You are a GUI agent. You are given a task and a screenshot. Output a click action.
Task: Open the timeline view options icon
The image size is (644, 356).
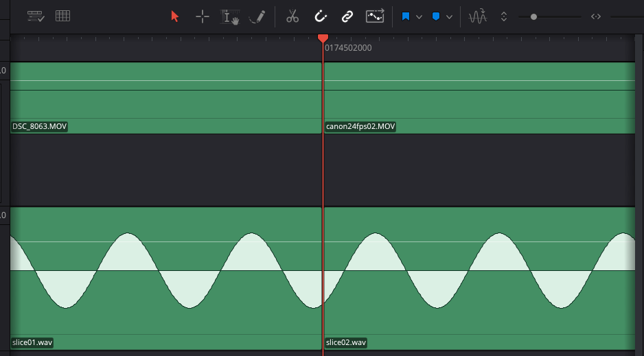(36, 16)
